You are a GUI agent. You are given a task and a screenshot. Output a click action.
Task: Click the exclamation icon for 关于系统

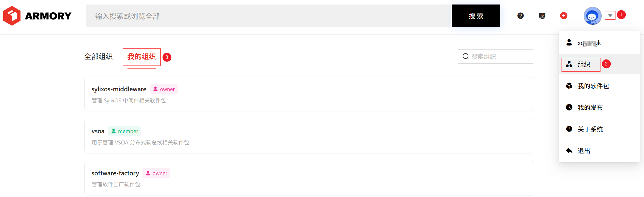(569, 129)
